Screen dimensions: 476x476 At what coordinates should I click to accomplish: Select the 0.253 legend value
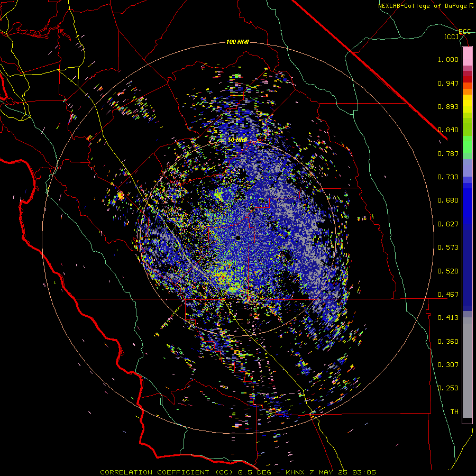point(448,388)
